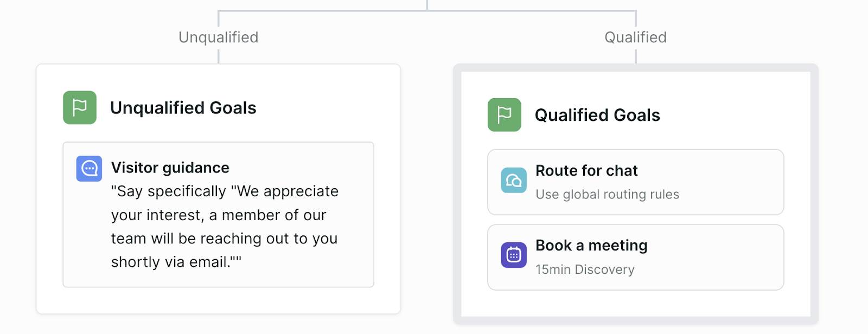This screenshot has width=868, height=334.
Task: Select the highlighted Qualified Goals panel border
Action: point(636,68)
